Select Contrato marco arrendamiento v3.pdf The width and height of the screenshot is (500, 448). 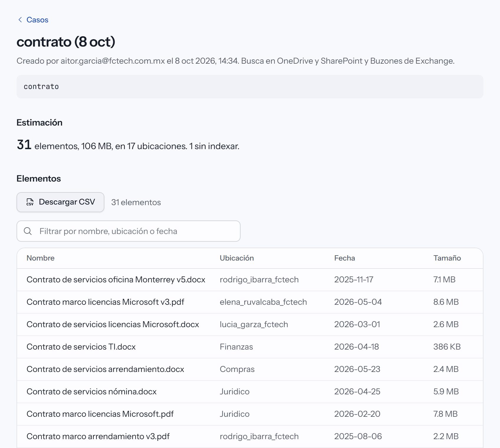tap(98, 436)
